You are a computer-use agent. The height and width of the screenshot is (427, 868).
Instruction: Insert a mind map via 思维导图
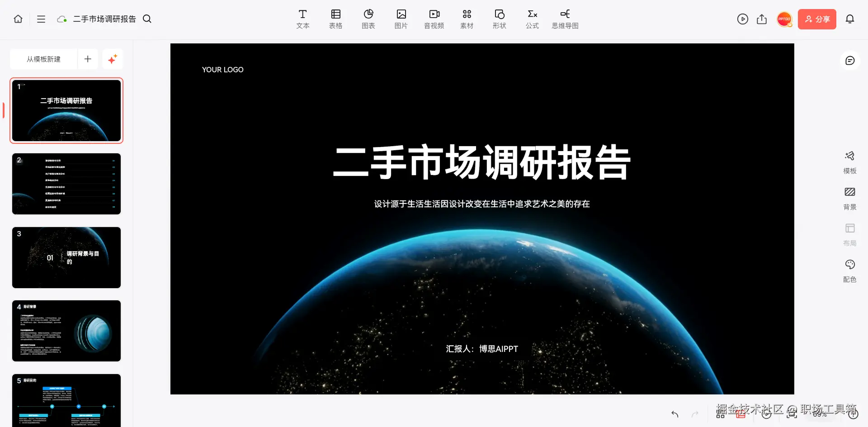pyautogui.click(x=565, y=19)
